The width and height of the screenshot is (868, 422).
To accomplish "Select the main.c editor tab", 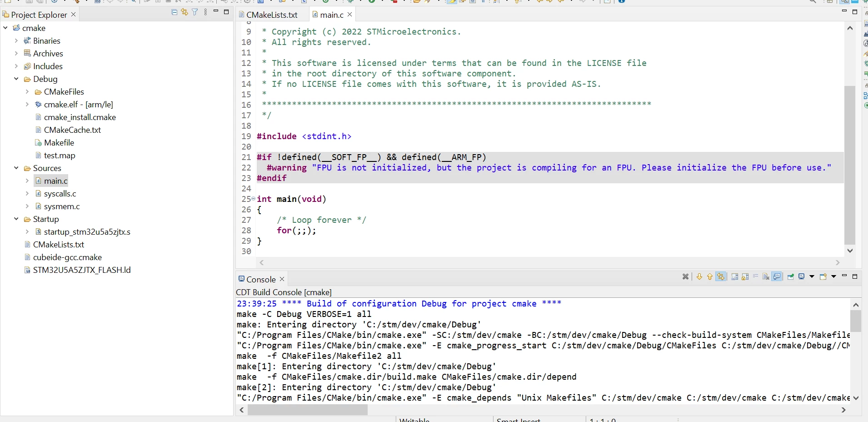I will coord(331,15).
